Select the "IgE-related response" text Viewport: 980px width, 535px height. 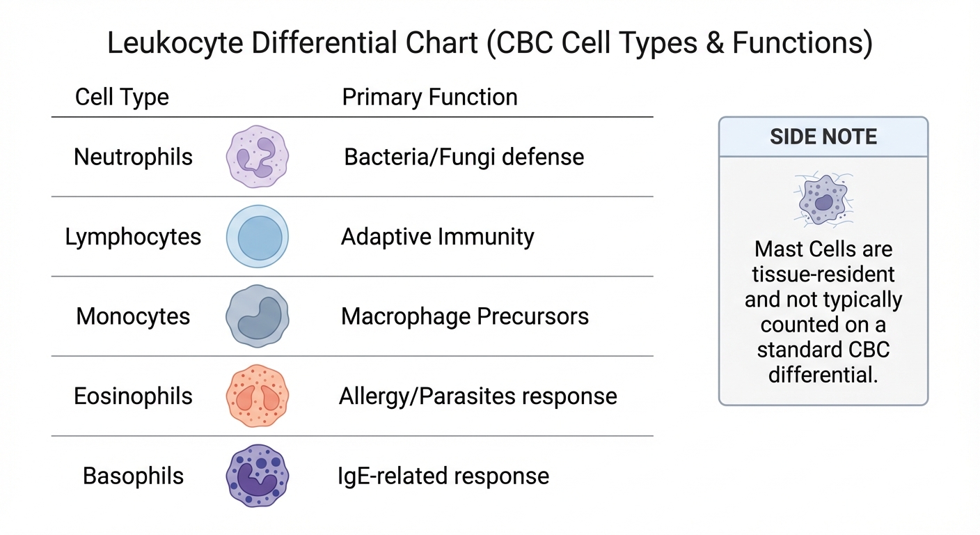pos(443,476)
